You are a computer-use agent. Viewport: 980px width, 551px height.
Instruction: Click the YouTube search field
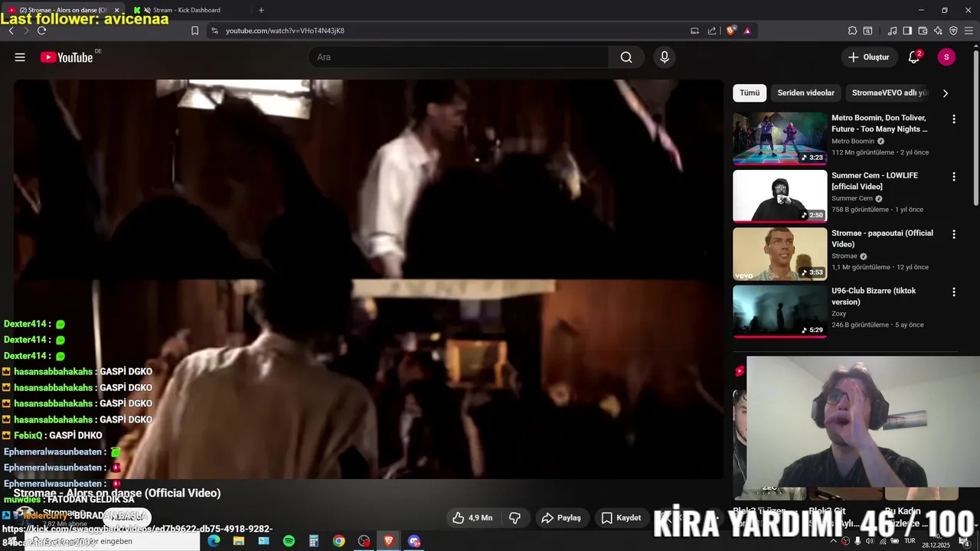pyautogui.click(x=459, y=57)
